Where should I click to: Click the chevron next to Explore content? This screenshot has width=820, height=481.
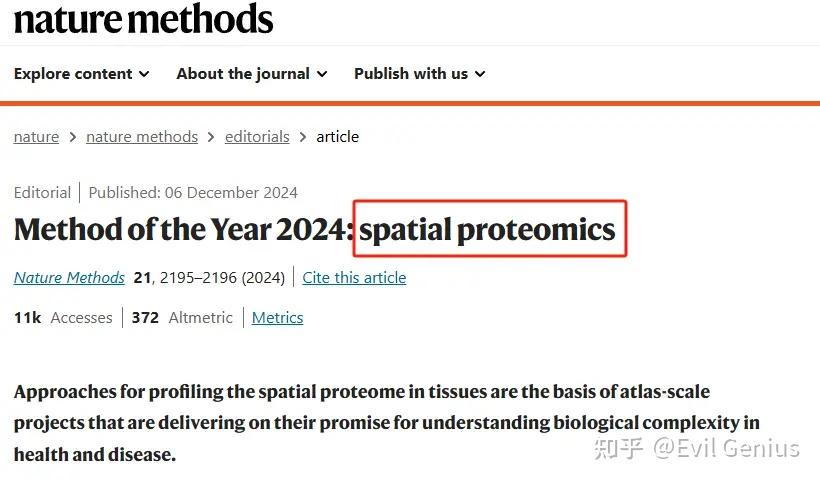tap(145, 74)
